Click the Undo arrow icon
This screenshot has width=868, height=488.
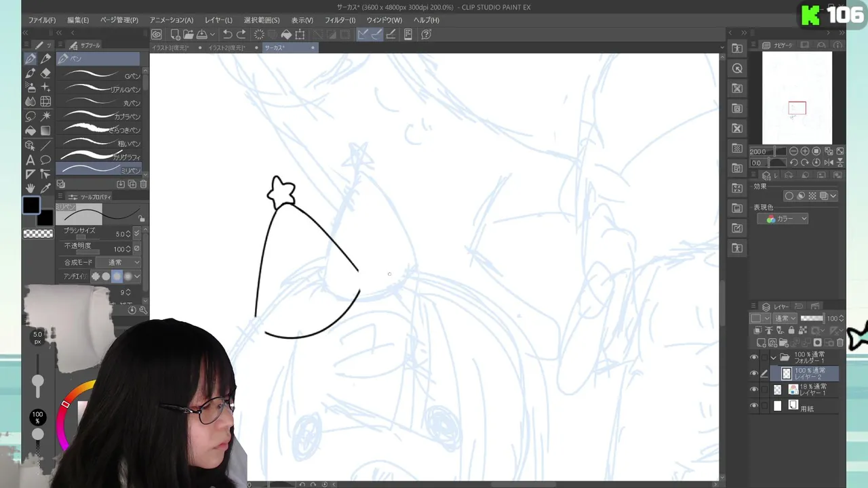228,34
